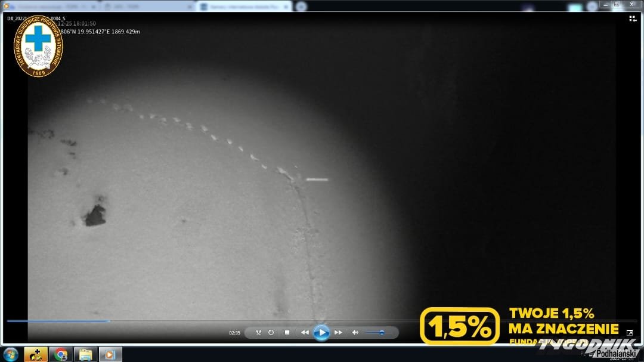
Task: Click the rewind previous button
Action: [x=305, y=332]
